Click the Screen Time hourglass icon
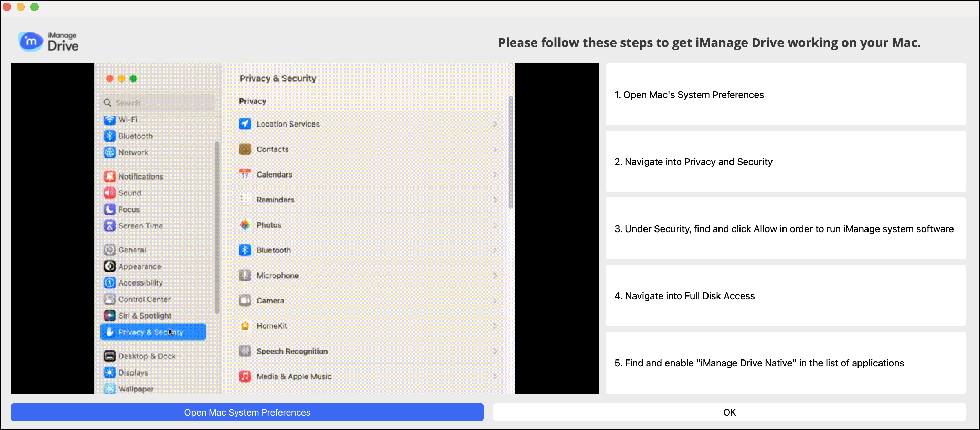The image size is (980, 430). [109, 225]
